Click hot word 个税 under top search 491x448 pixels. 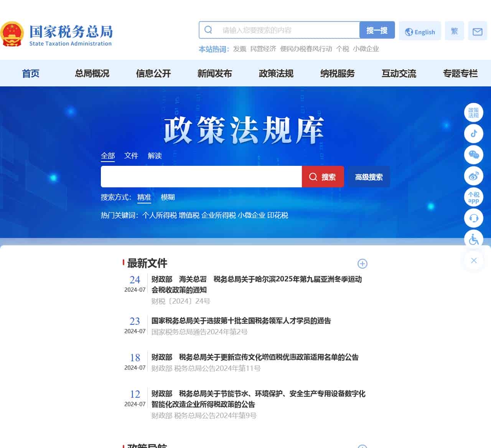[x=343, y=49]
